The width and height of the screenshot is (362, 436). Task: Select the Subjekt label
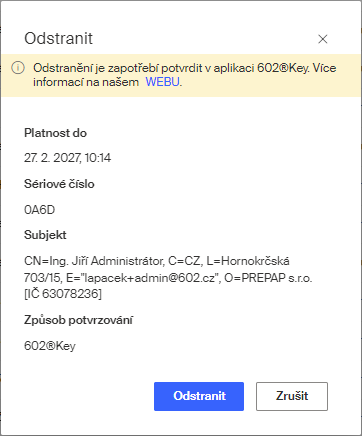[45, 235]
